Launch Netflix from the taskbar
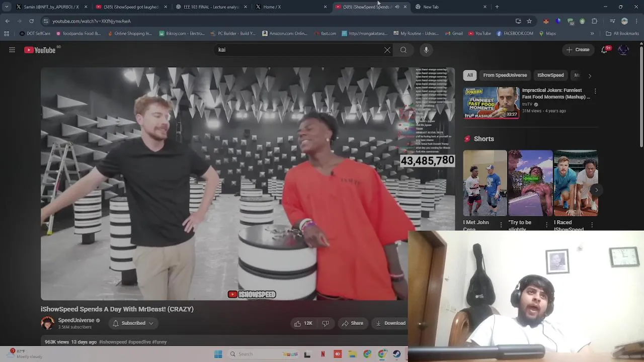 tap(323, 354)
